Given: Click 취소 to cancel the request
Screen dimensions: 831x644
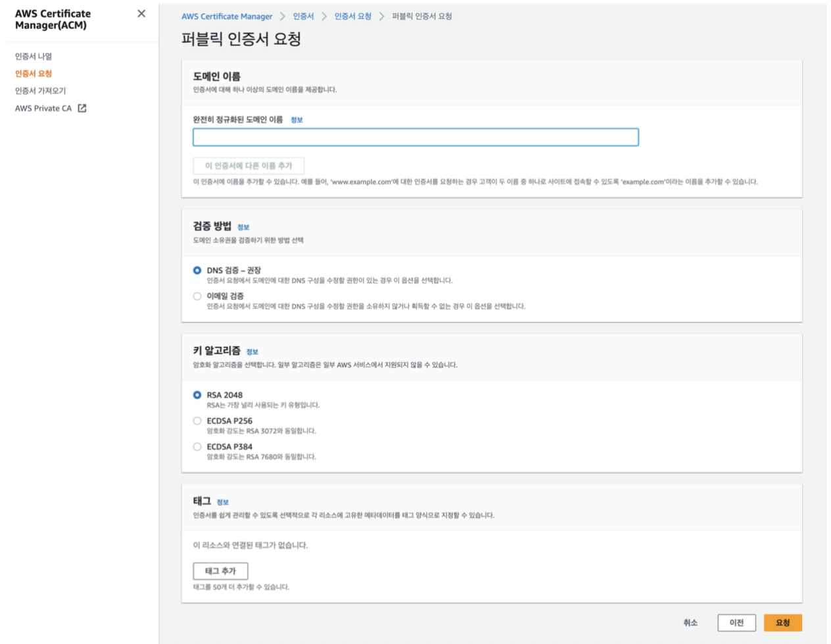Looking at the screenshot, I should point(690,622).
